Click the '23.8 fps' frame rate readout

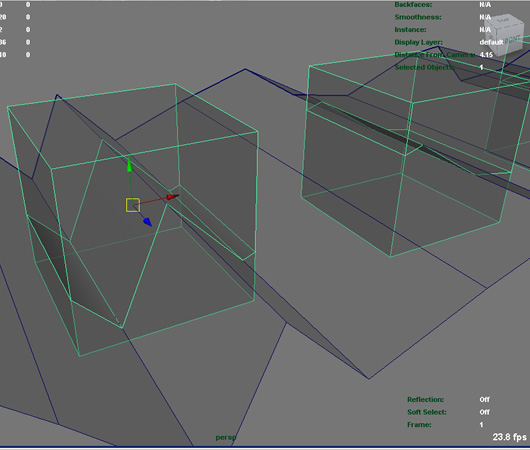[509, 437]
